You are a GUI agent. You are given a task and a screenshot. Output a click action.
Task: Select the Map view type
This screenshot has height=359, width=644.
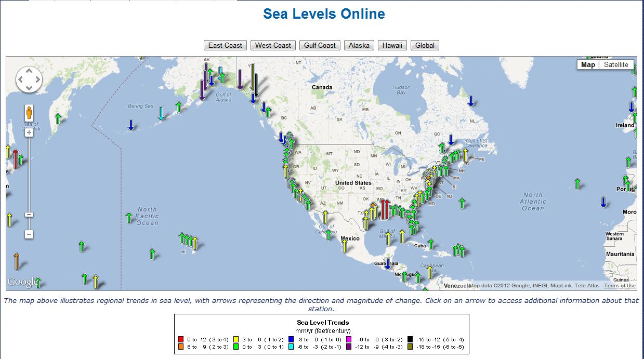tap(588, 64)
